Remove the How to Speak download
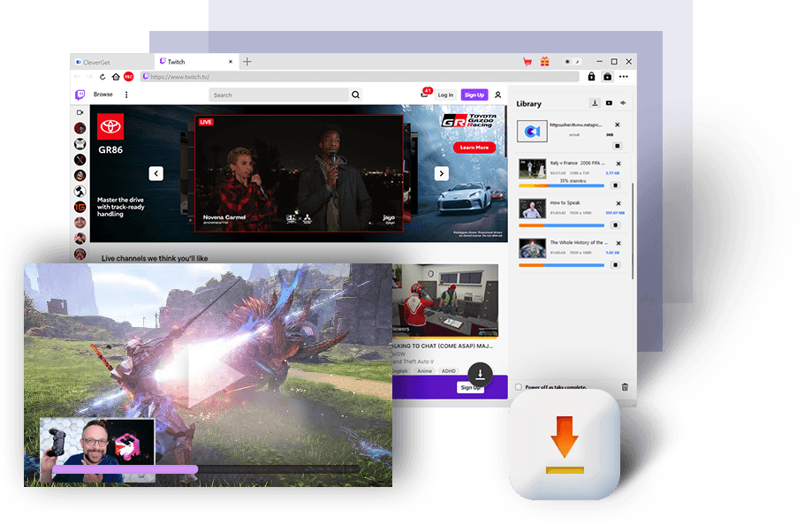Screen dimensions: 812x525 618,203
